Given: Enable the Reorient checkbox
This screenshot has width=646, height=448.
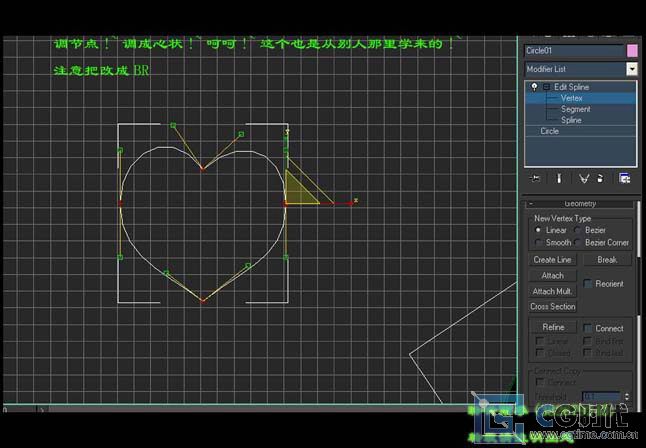Looking at the screenshot, I should pos(588,284).
